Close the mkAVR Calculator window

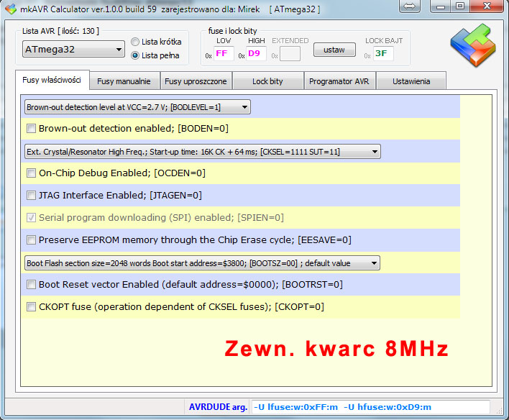point(487,6)
